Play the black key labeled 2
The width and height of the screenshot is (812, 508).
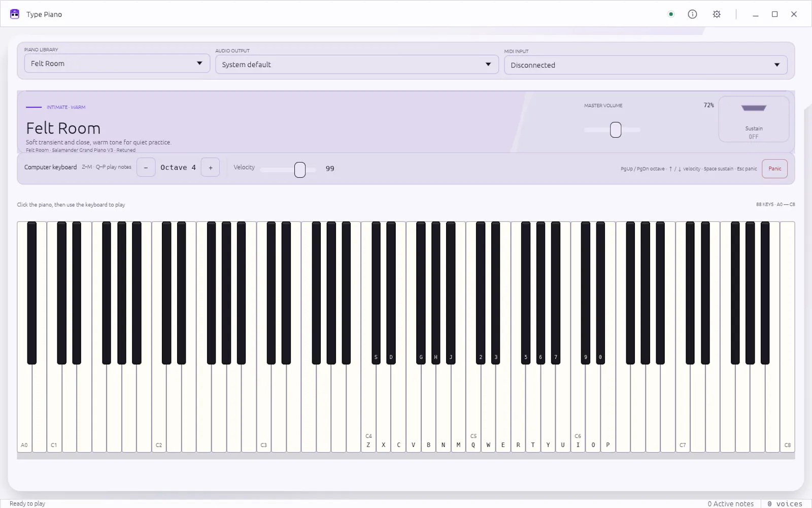click(x=481, y=293)
